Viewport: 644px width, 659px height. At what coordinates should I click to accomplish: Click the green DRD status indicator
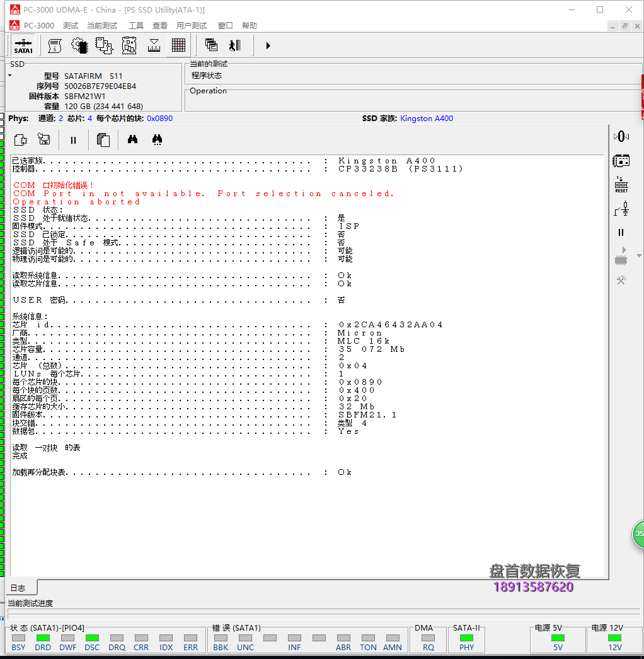43,638
